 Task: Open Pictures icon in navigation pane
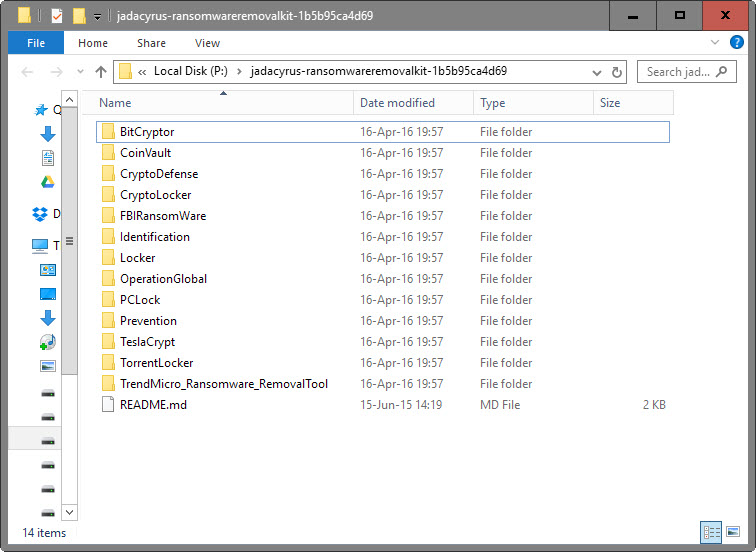pyautogui.click(x=48, y=366)
